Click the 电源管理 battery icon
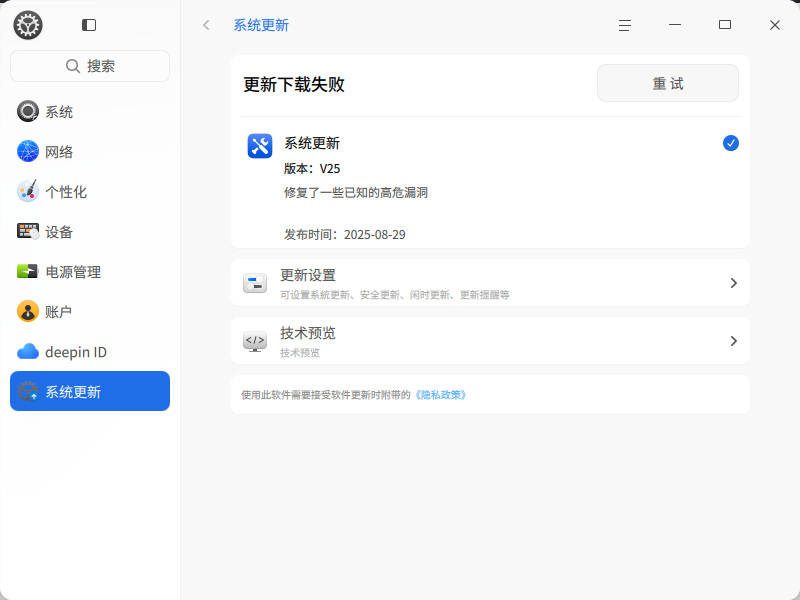Screen dimensions: 800x600 [28, 271]
